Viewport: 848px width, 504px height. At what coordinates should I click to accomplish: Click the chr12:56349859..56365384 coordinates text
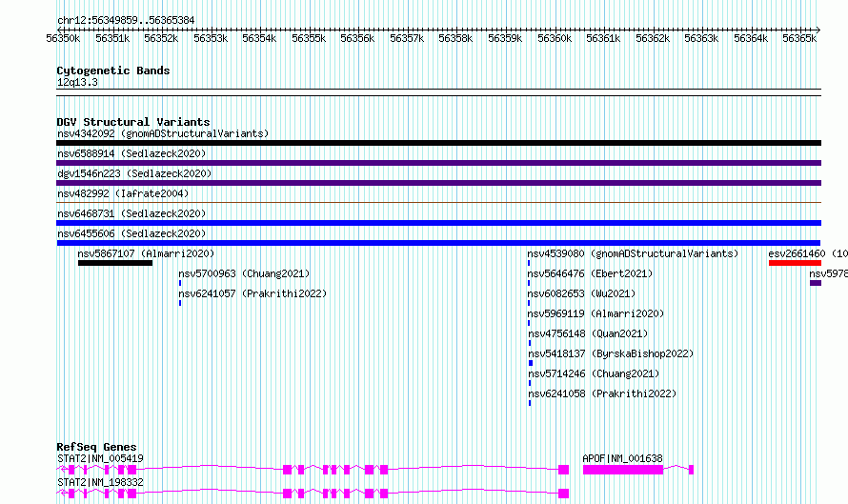pyautogui.click(x=126, y=20)
